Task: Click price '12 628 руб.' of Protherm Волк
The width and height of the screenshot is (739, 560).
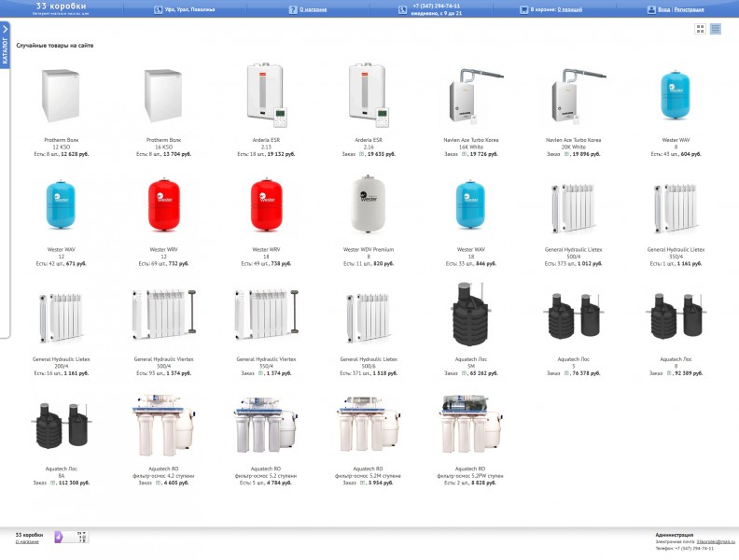Action: point(75,154)
